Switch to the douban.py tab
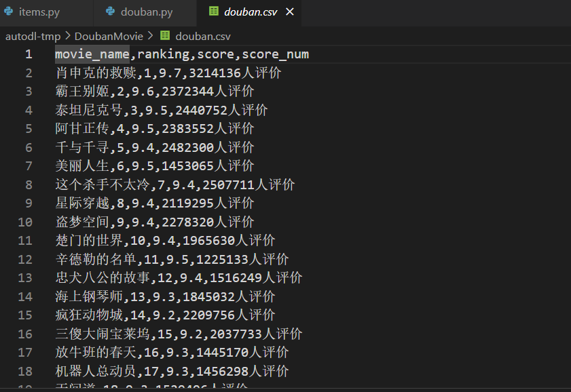This screenshot has height=392, width=571. 145,12
